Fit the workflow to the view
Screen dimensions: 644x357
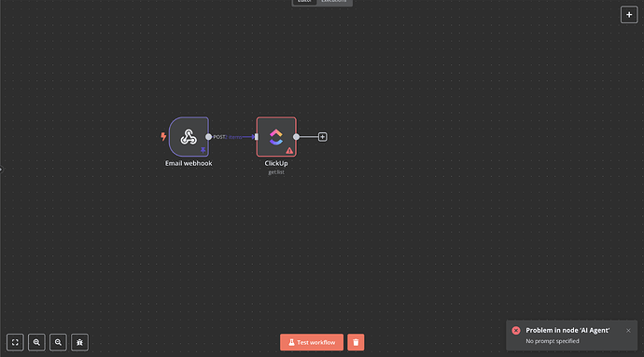point(15,342)
